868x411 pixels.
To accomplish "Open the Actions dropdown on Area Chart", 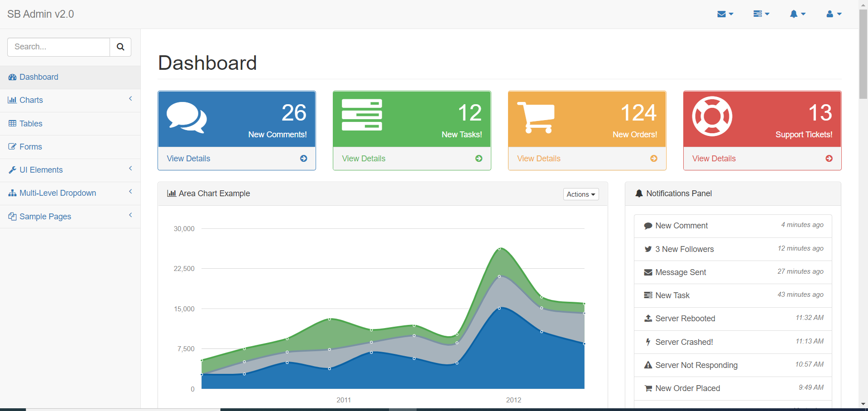I will 580,194.
